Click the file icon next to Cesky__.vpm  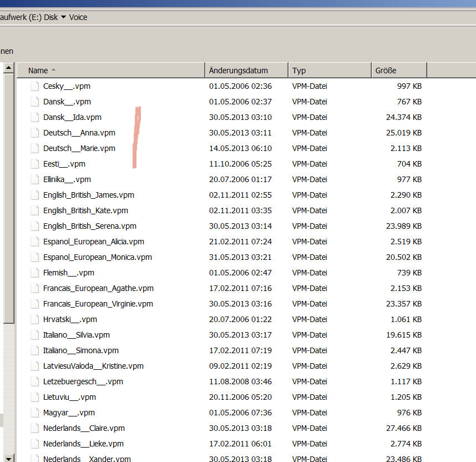pos(36,86)
